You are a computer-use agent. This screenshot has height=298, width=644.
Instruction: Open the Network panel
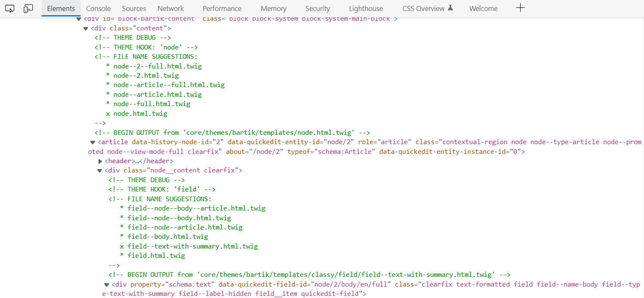coord(170,8)
